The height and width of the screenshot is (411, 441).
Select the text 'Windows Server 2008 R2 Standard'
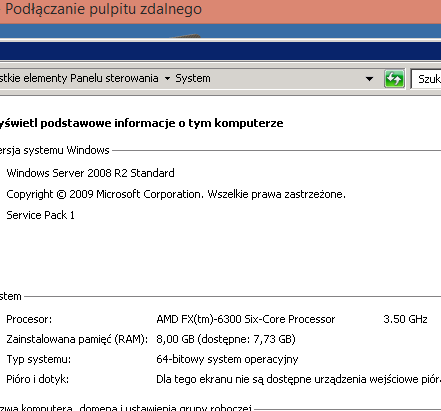(x=90, y=173)
